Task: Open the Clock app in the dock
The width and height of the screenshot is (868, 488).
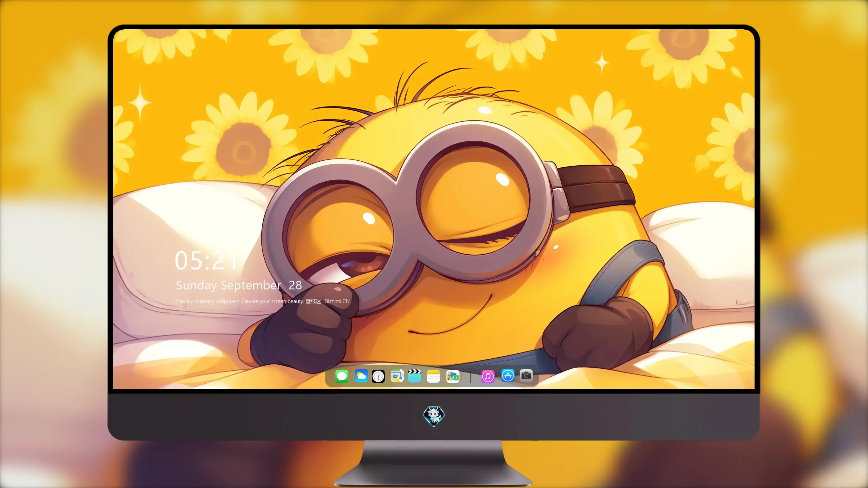Action: coord(378,376)
